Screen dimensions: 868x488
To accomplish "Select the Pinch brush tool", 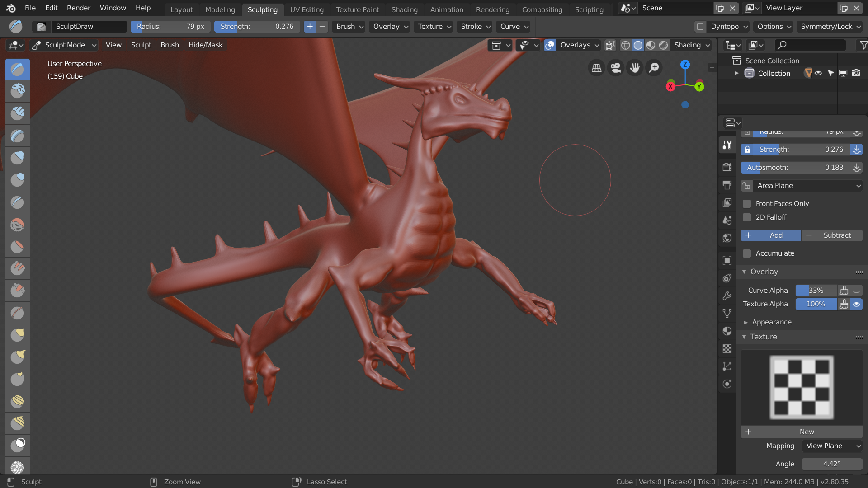I will [x=18, y=313].
